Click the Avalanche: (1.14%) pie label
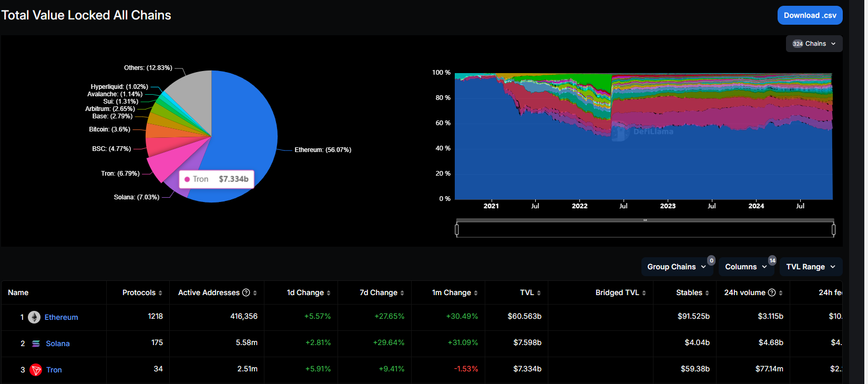The width and height of the screenshot is (868, 384). click(115, 94)
